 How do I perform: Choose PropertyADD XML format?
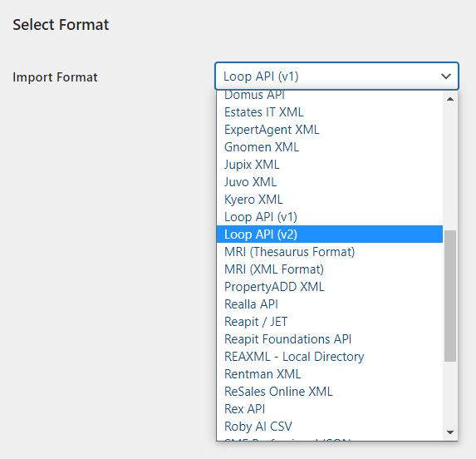click(330, 287)
